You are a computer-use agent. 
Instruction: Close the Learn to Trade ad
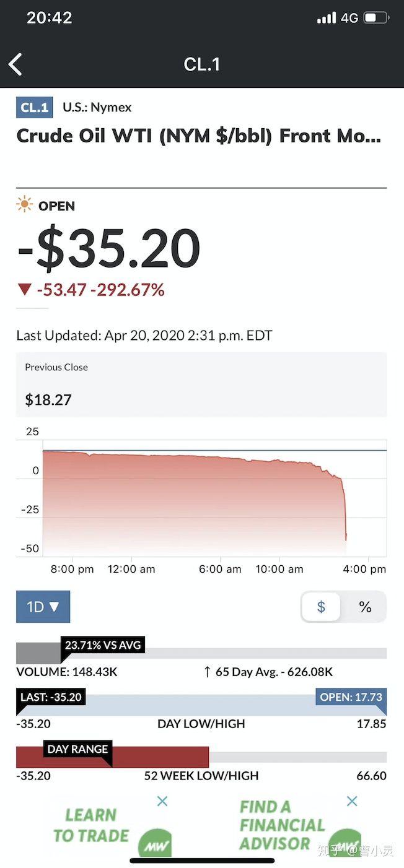click(162, 801)
